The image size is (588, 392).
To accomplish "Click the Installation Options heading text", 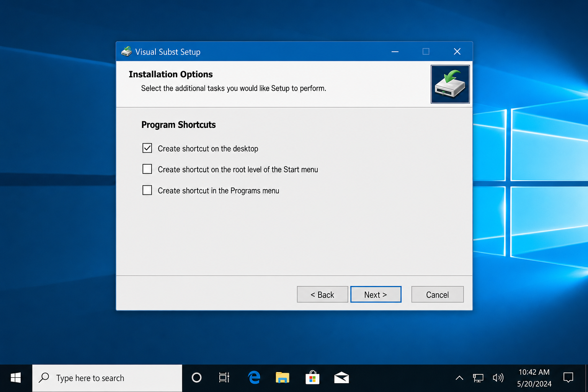I will click(x=171, y=74).
